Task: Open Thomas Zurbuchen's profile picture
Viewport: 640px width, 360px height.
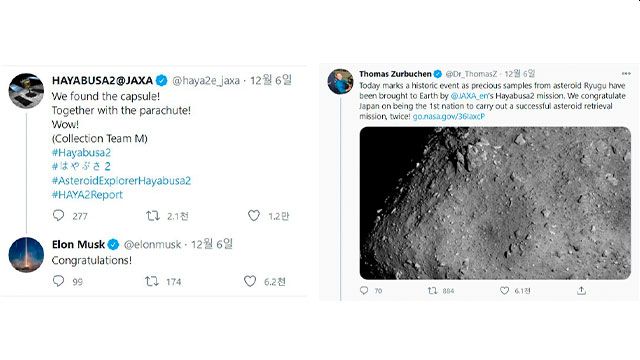Action: (340, 82)
